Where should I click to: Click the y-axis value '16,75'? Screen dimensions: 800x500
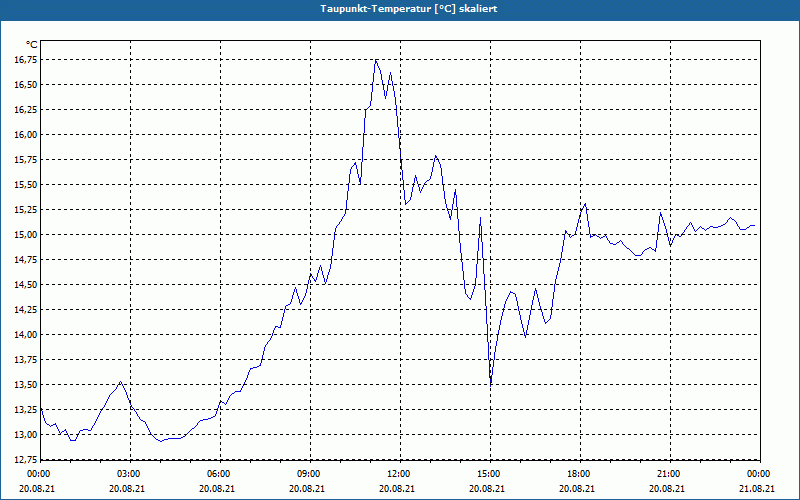pos(26,60)
